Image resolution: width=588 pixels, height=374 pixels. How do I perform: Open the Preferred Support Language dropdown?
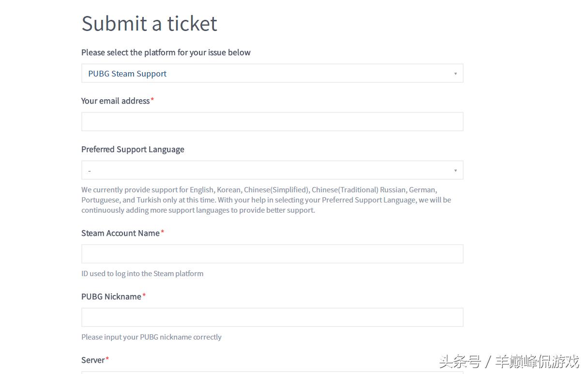[272, 171]
